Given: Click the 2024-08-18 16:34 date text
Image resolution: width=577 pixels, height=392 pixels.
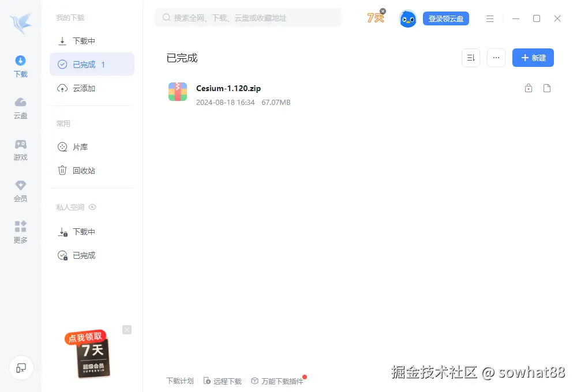Looking at the screenshot, I should point(225,102).
